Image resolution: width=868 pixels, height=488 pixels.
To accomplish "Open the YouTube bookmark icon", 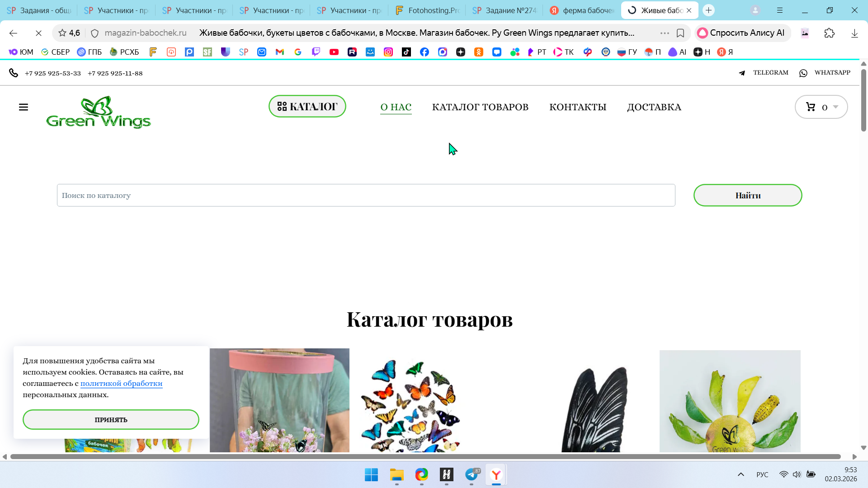I will coord(334,52).
